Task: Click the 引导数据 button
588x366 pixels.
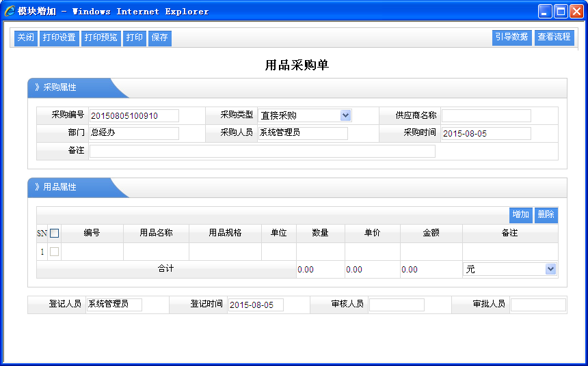Action: 511,38
